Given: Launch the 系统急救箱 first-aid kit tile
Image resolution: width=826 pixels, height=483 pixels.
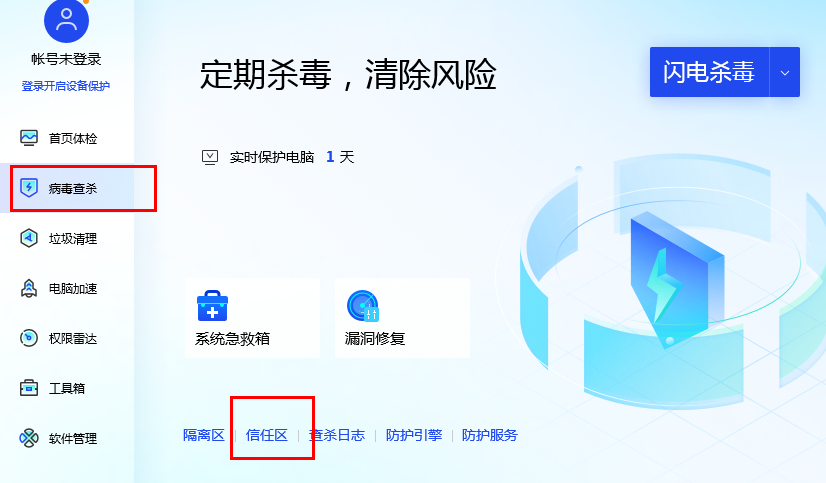Looking at the screenshot, I should tap(252, 318).
